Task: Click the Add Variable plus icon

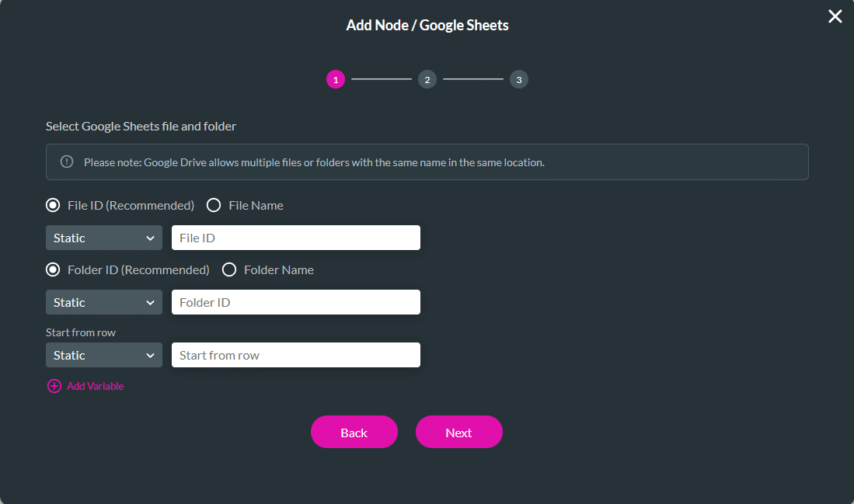Action: (54, 386)
